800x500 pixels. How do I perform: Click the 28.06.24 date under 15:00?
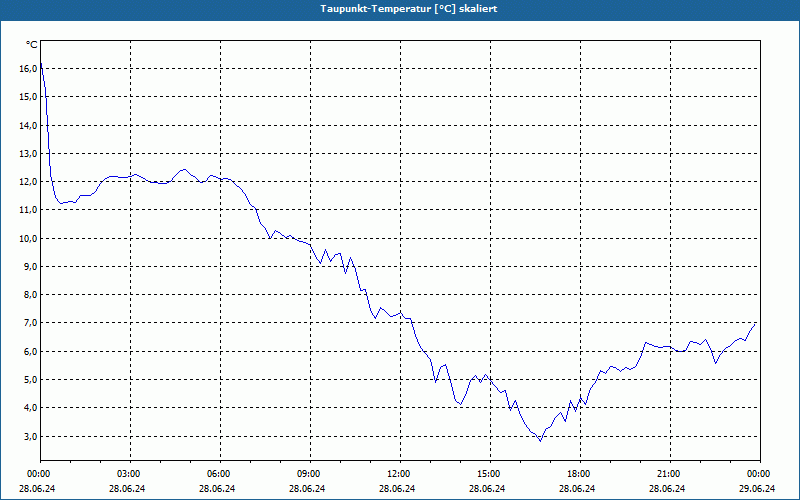coord(487,488)
